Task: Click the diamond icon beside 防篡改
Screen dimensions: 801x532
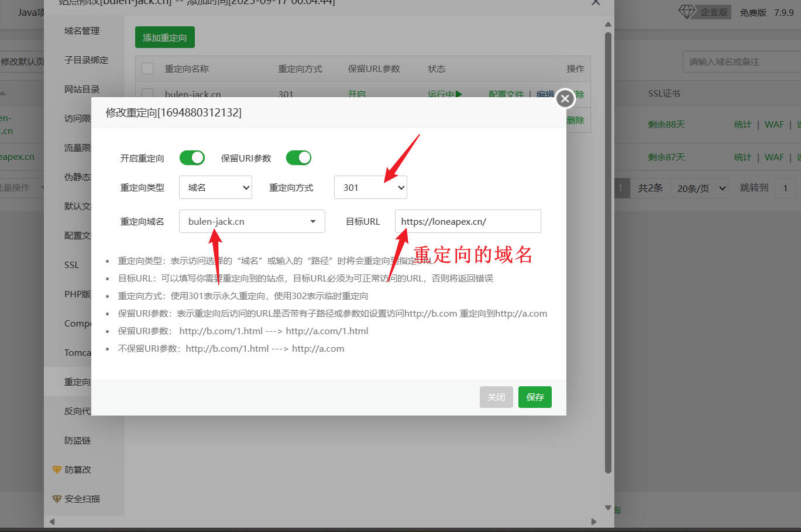Action: point(57,470)
